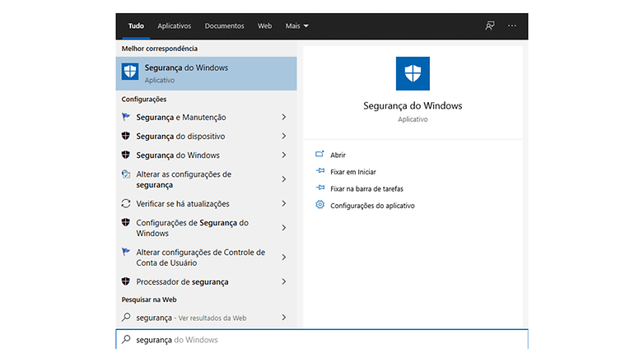Open Verificar se há atualizações

click(183, 203)
